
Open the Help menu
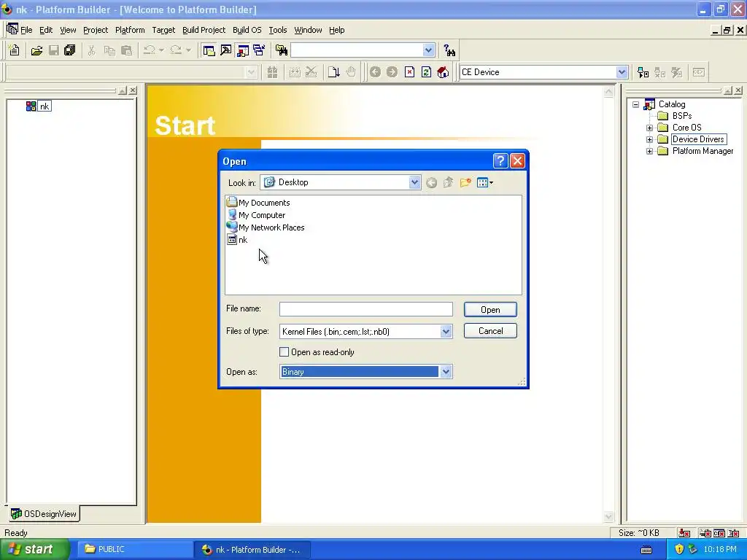tap(336, 30)
